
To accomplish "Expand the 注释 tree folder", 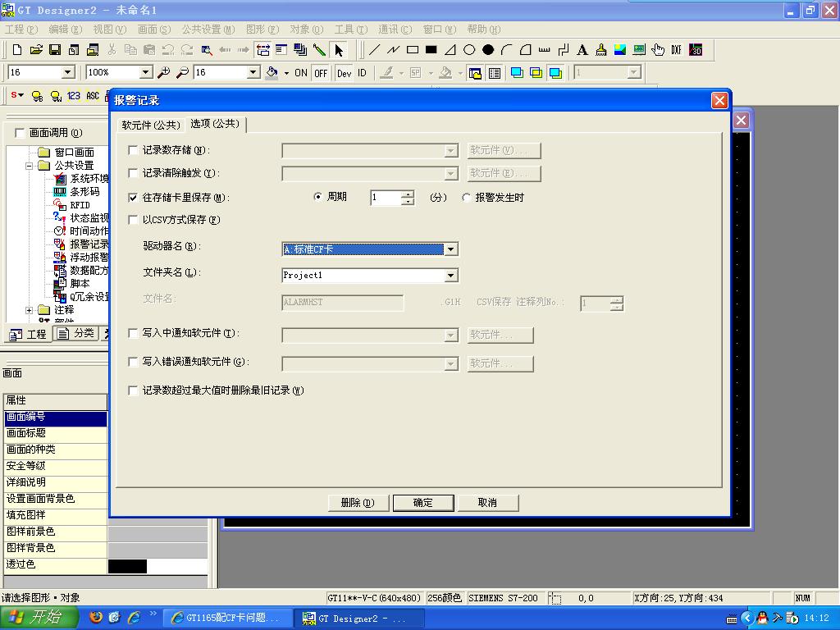I will coord(30,310).
